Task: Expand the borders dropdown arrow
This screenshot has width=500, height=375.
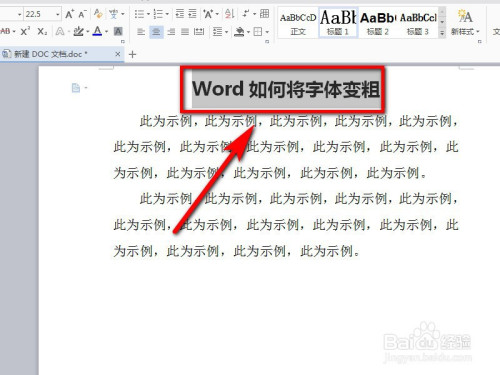Action: pyautogui.click(x=267, y=32)
